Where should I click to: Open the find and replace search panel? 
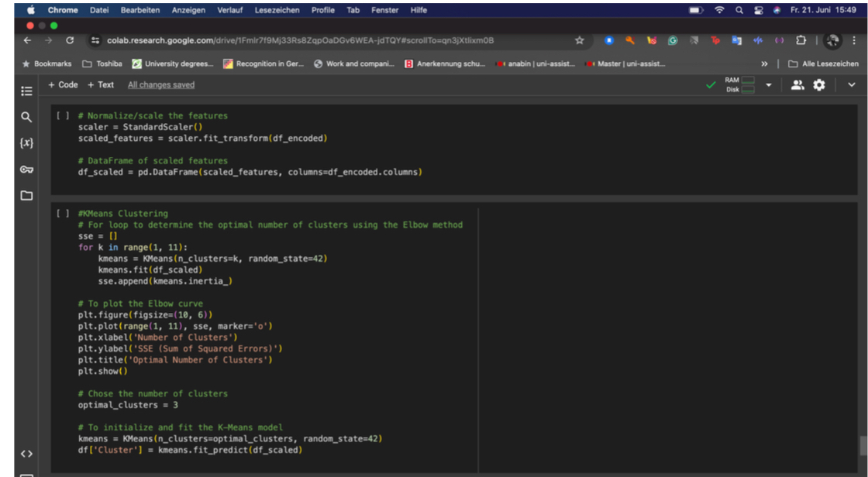click(x=26, y=117)
